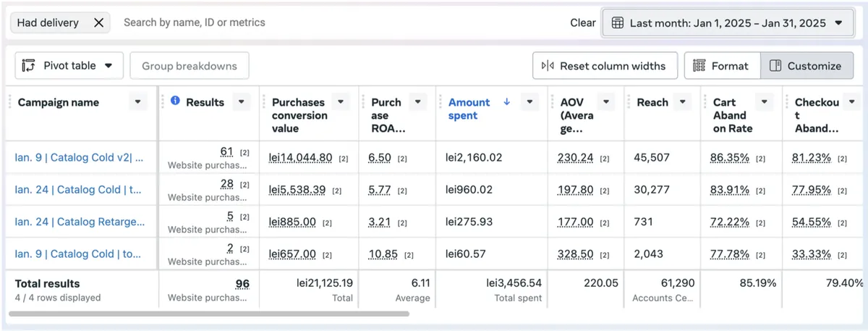Open AOV column dropdown arrow
Screen dimensions: 868x331
606,102
